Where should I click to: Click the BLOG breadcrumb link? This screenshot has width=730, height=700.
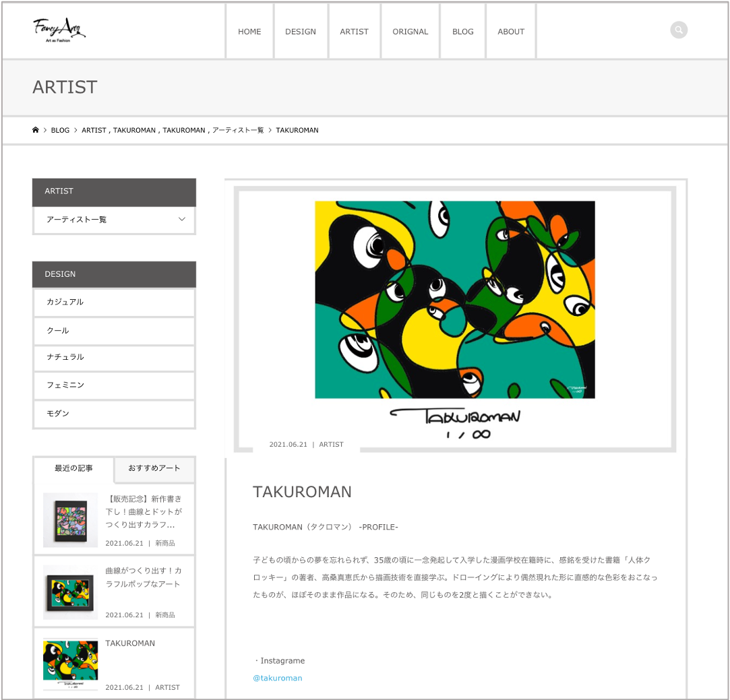pyautogui.click(x=60, y=130)
